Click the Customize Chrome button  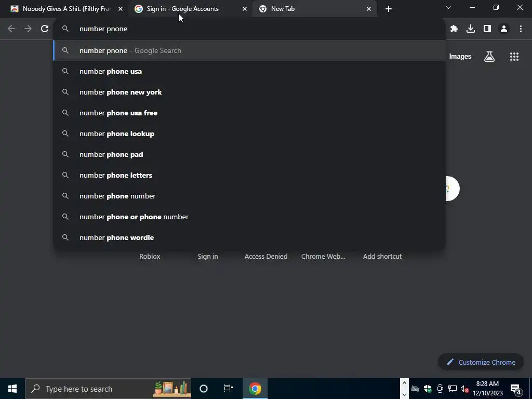pyautogui.click(x=481, y=362)
